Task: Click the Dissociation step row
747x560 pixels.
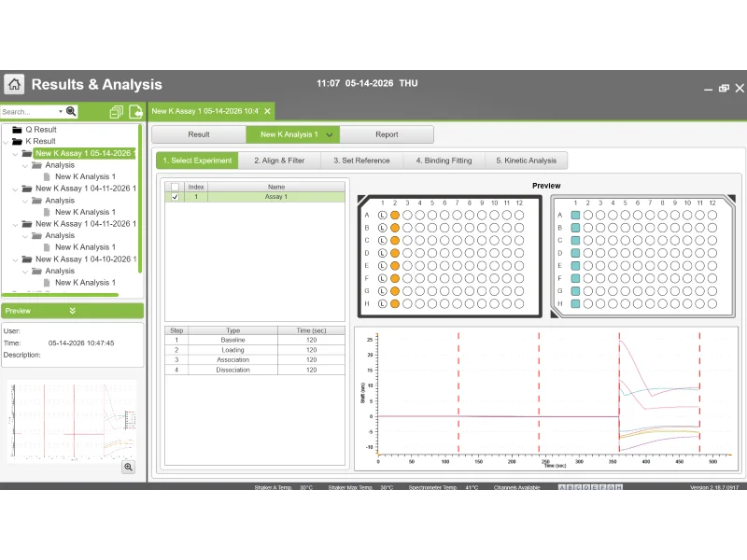Action: pyautogui.click(x=255, y=370)
